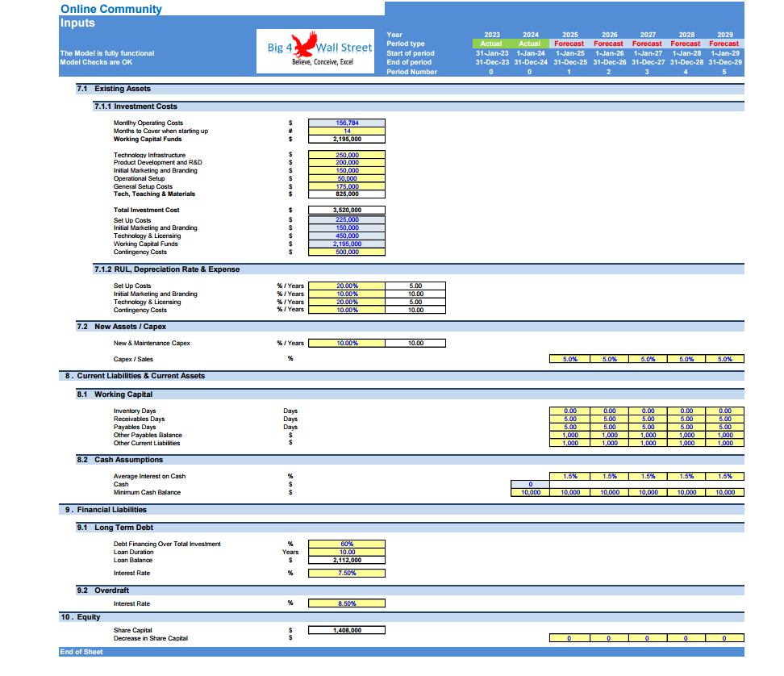Click the Months to Cover value cell

tap(347, 131)
